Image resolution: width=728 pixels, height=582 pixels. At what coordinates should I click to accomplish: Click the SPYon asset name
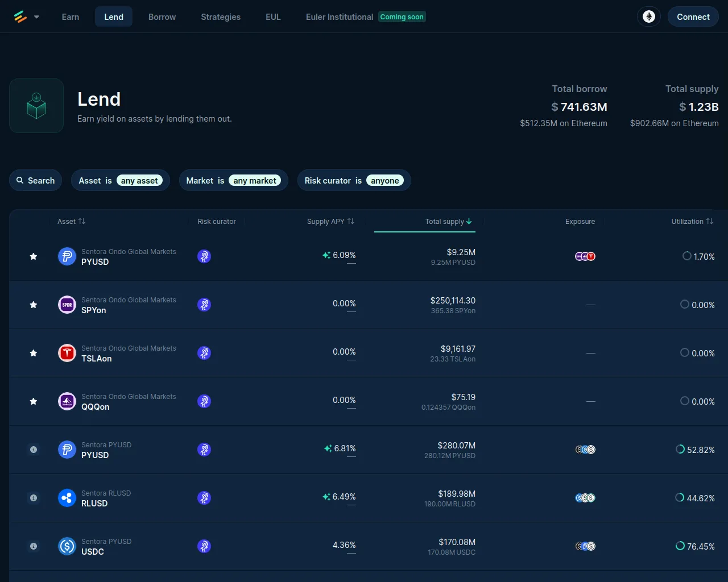coord(94,310)
